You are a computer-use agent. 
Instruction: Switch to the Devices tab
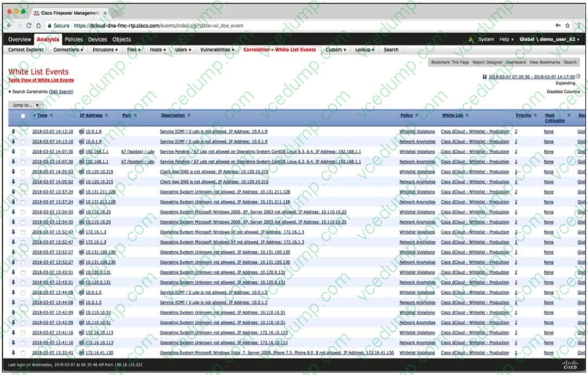point(98,40)
